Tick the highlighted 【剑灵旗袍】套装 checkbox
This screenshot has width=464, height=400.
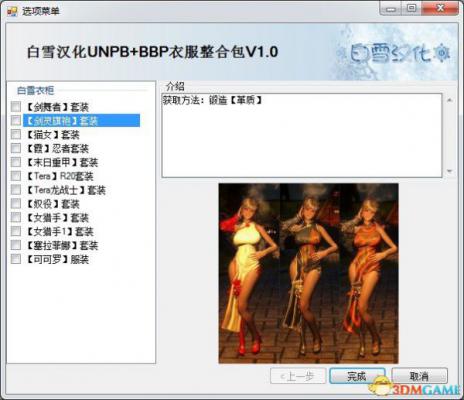pos(16,120)
